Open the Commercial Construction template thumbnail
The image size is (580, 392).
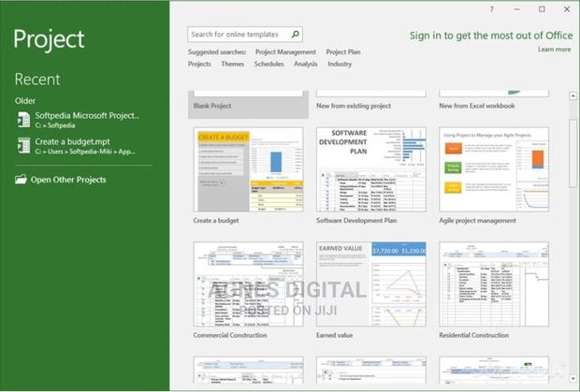248,284
